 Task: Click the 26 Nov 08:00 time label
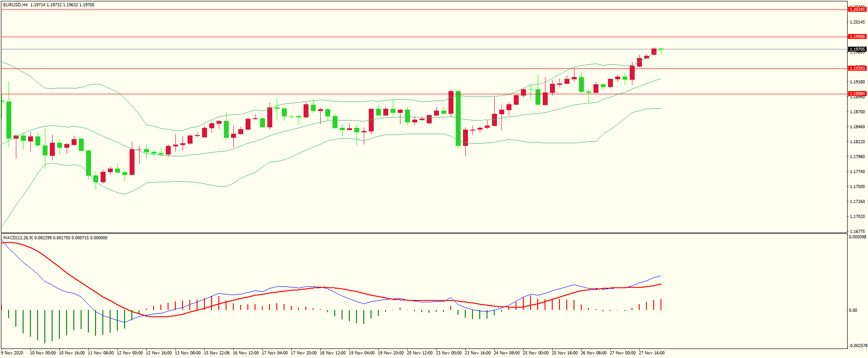click(x=594, y=353)
